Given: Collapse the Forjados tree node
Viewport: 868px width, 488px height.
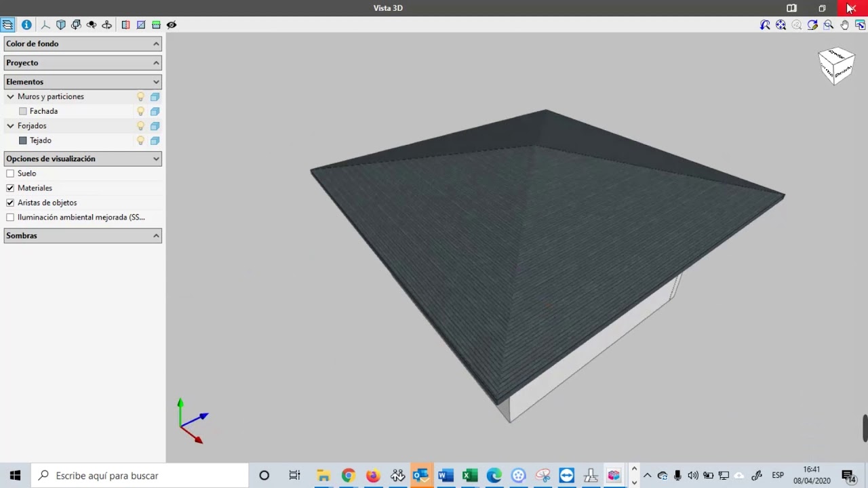Looking at the screenshot, I should click(10, 126).
